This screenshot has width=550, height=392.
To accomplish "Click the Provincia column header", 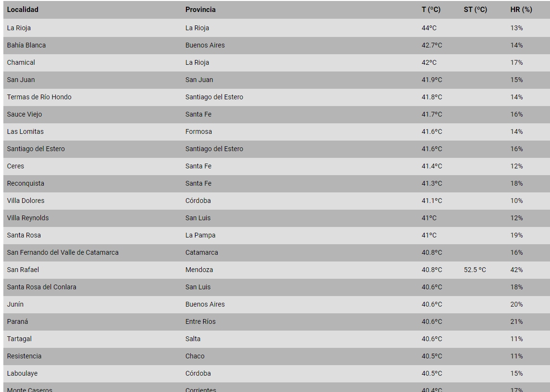I will click(200, 10).
